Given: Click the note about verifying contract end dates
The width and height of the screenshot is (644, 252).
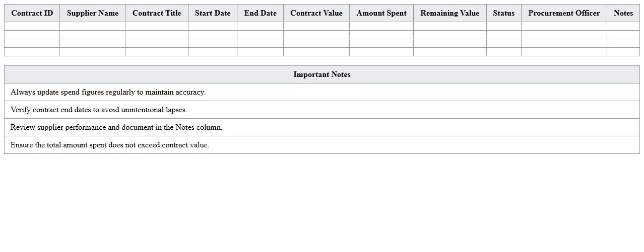Looking at the screenshot, I should (99, 110).
